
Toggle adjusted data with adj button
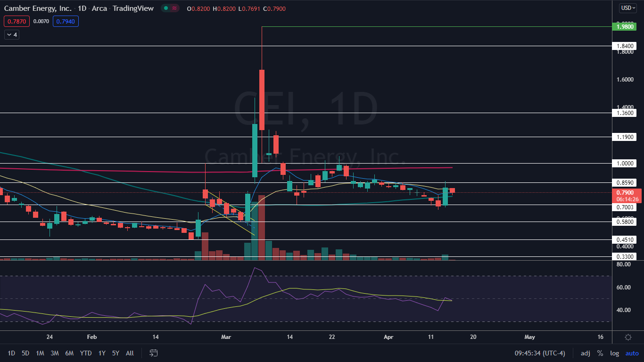585,353
